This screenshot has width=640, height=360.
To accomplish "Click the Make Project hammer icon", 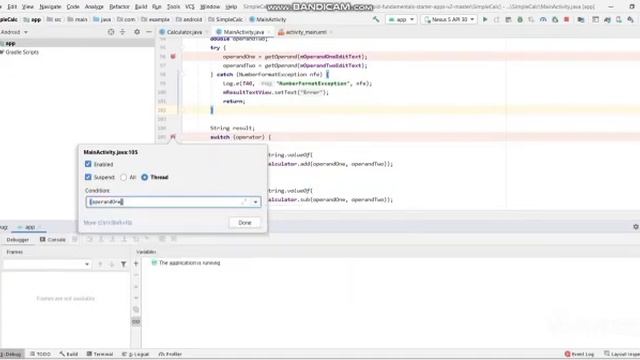I will pos(376,19).
